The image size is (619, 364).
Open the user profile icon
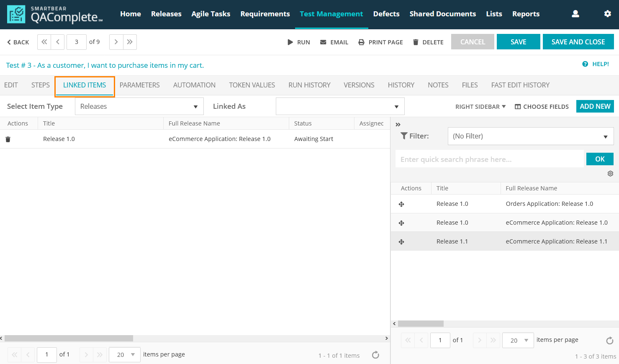point(575,14)
